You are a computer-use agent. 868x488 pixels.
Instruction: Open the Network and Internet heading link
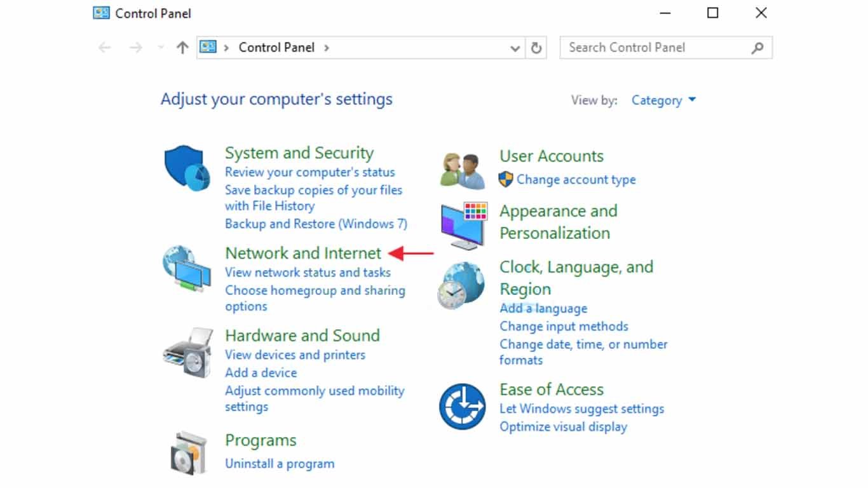point(303,253)
